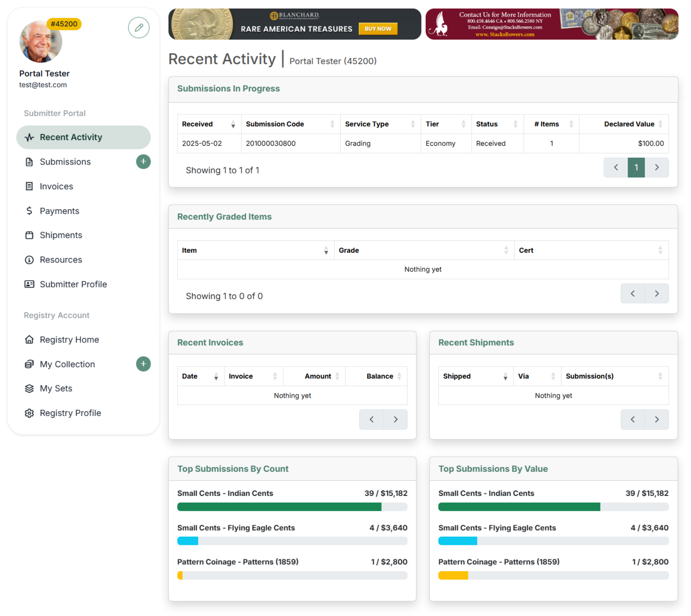
Task: Click the pencil edit icon near profile
Action: click(x=139, y=28)
